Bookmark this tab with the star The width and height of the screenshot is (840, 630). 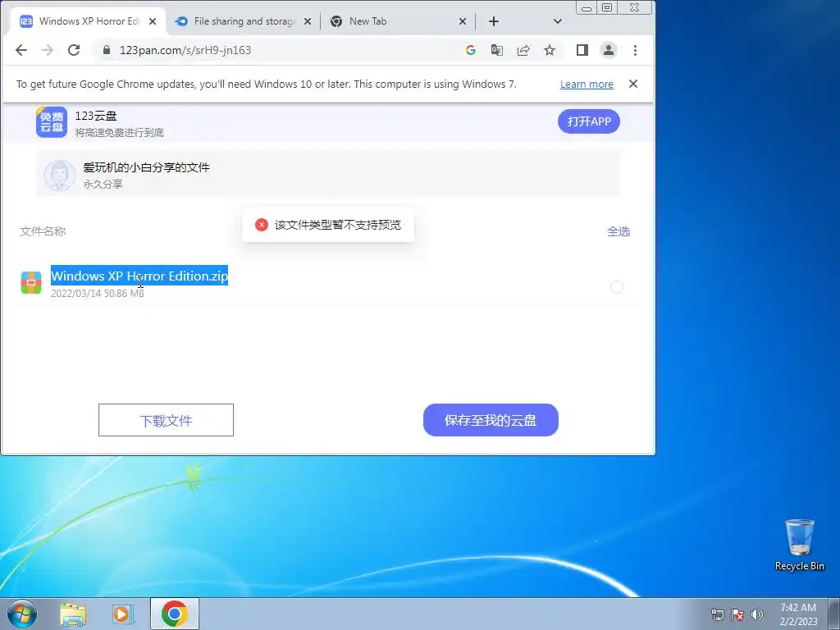(x=549, y=50)
